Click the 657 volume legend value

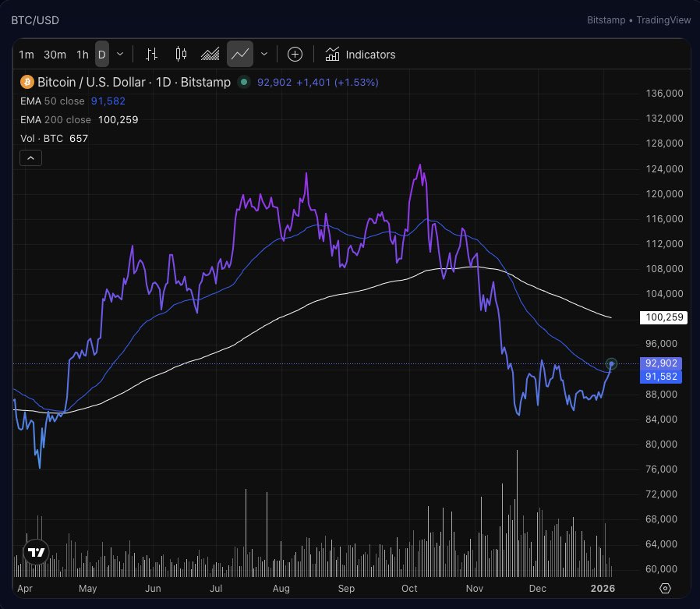click(79, 139)
